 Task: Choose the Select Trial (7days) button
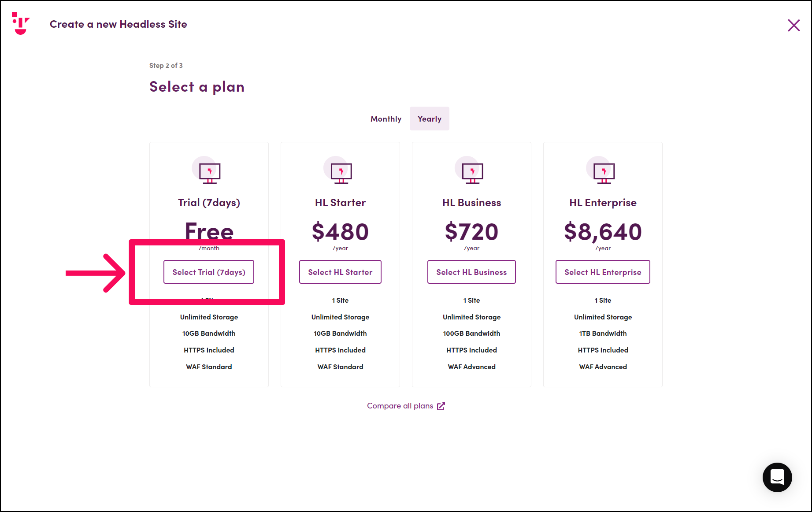pos(209,272)
